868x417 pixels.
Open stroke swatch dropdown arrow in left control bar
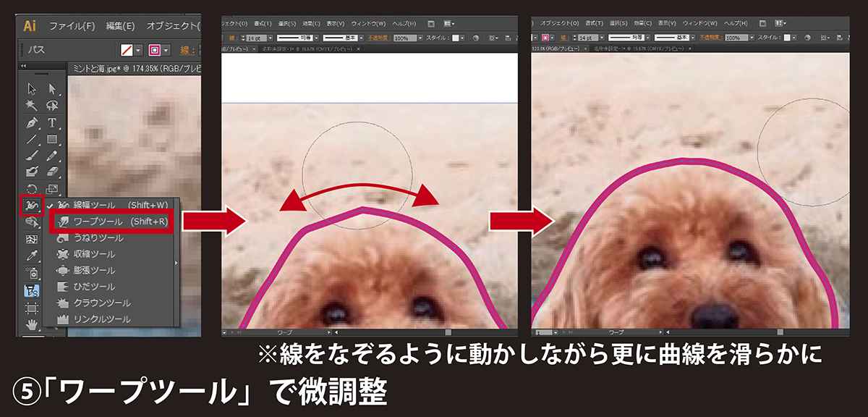tap(166, 51)
